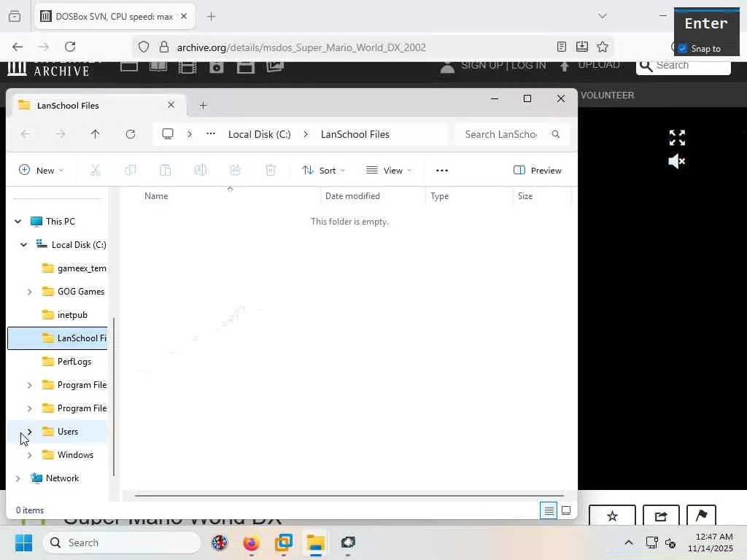Go back in File Explorer history
This screenshot has height=560, width=747.
[26, 134]
